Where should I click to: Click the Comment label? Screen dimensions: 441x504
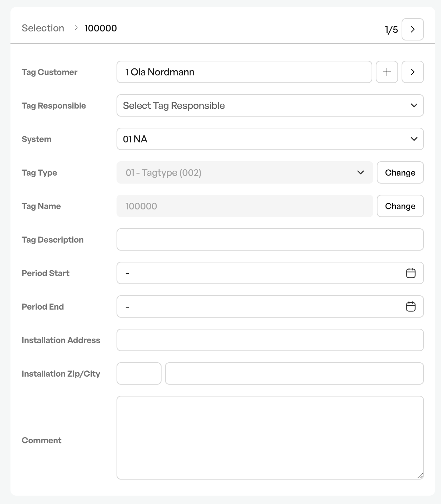coord(42,440)
